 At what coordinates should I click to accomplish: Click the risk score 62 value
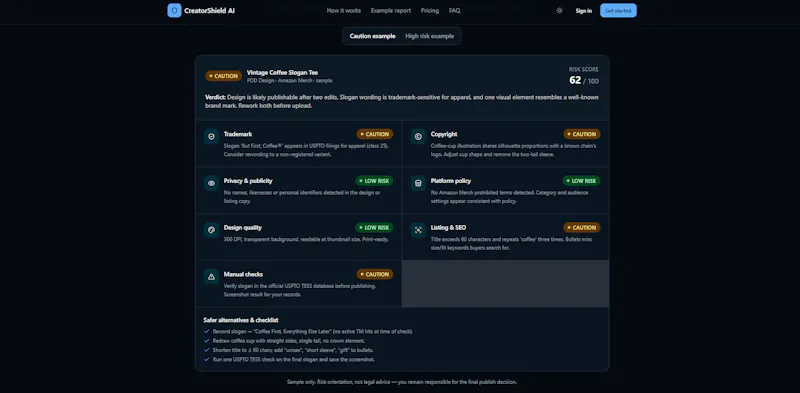(x=575, y=80)
